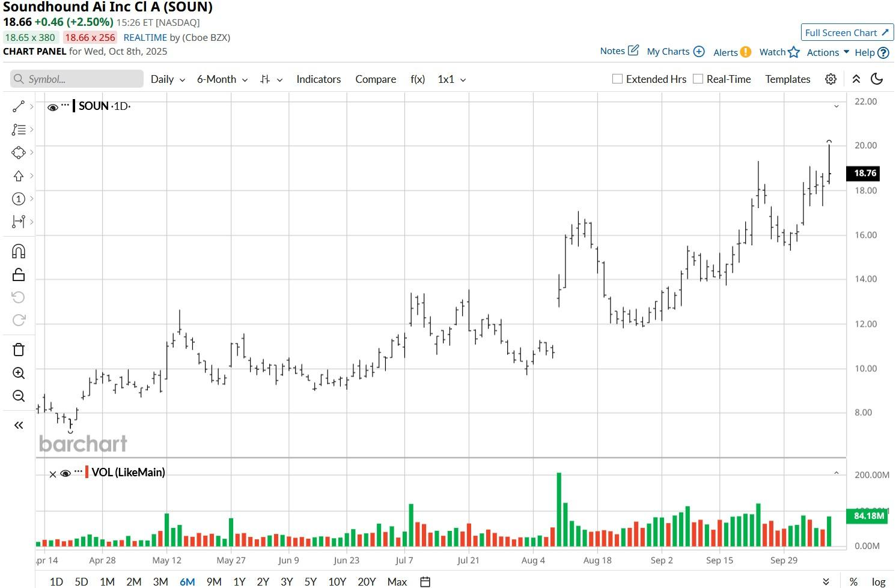
Task: Hide the SOUN price series
Action: (x=53, y=108)
